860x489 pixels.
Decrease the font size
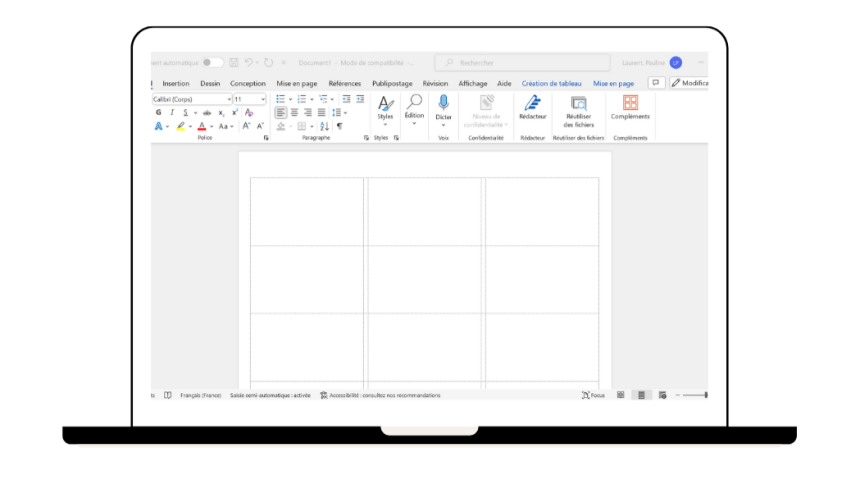coord(261,126)
